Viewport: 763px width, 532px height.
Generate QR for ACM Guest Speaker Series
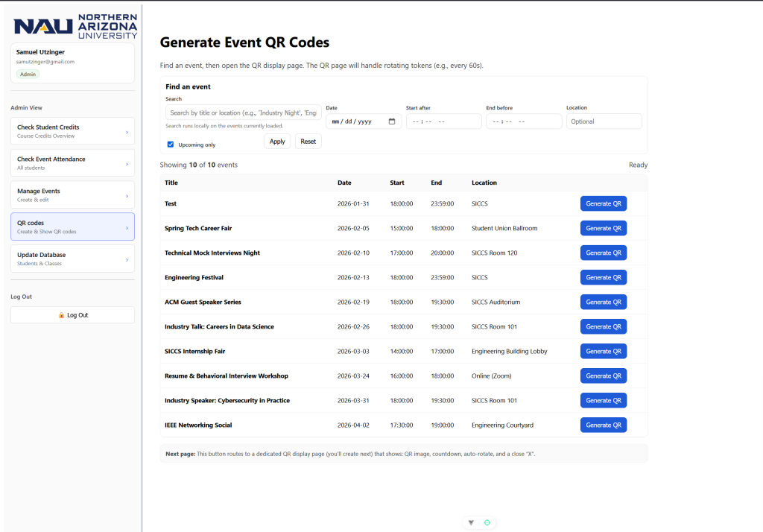pyautogui.click(x=604, y=302)
